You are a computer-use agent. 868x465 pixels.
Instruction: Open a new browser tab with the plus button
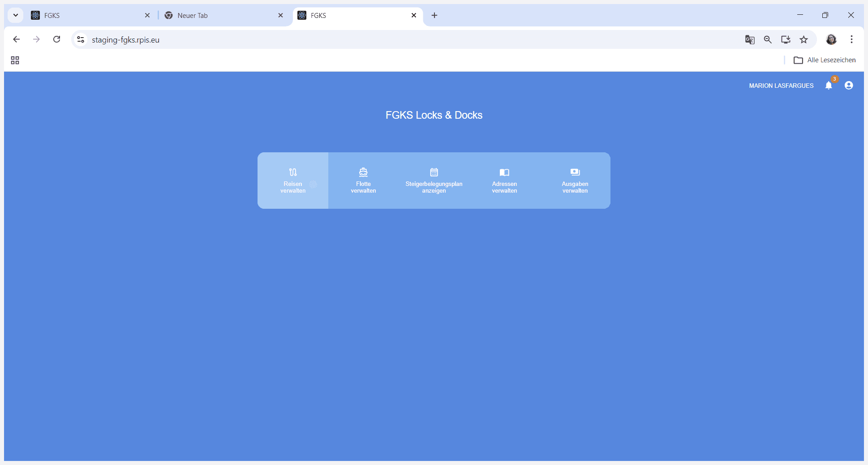click(434, 15)
